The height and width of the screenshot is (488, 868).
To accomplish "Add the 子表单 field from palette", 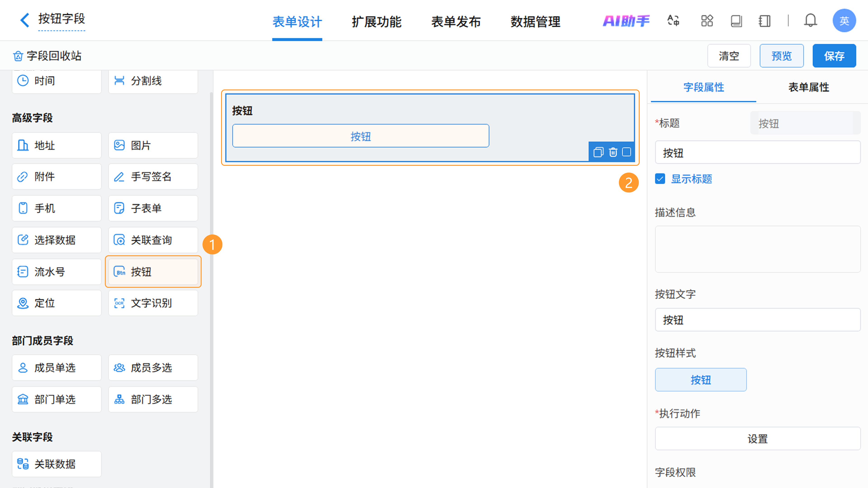I will (153, 208).
